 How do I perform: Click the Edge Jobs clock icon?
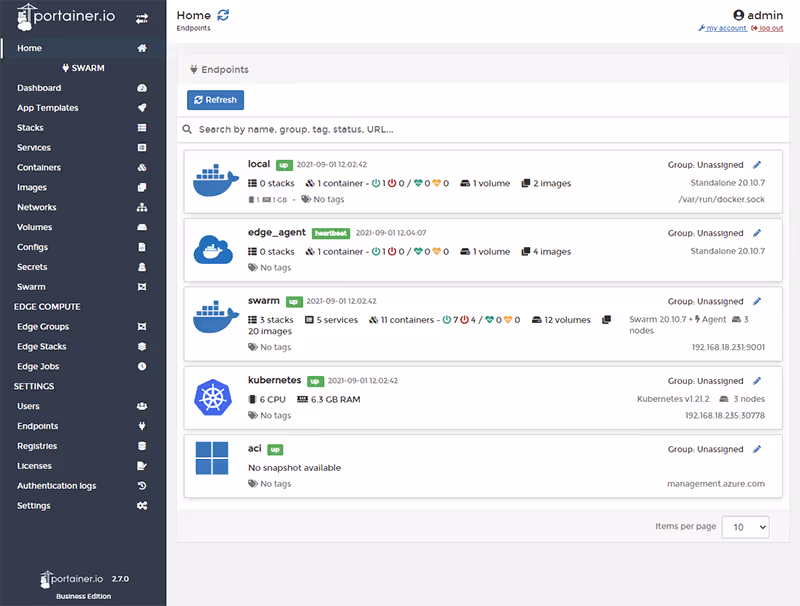(x=142, y=366)
